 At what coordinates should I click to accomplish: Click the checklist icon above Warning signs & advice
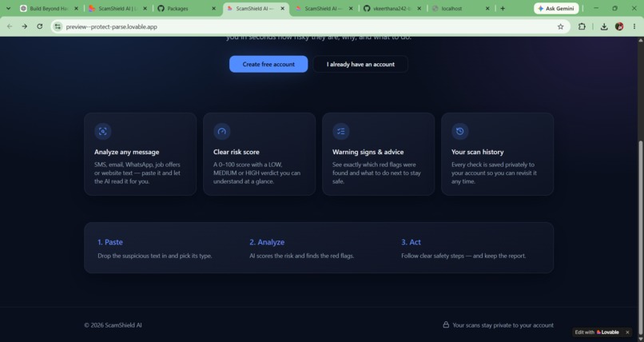pyautogui.click(x=341, y=131)
